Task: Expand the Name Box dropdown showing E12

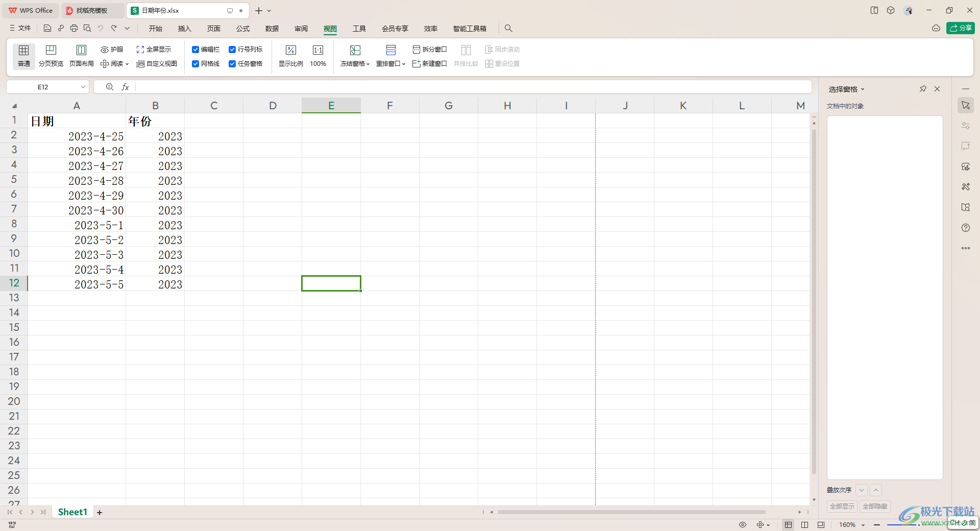Action: [83, 87]
